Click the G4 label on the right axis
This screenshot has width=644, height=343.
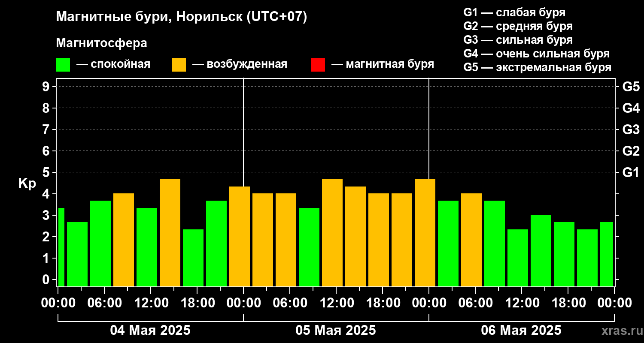(631, 108)
